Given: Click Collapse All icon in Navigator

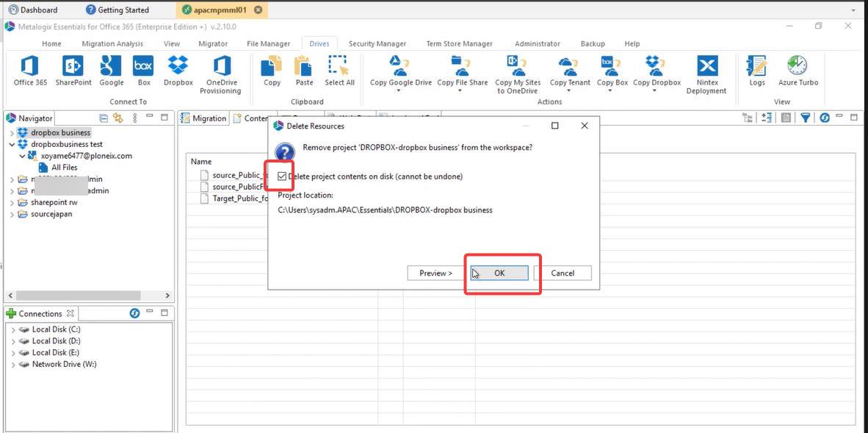Looking at the screenshot, I should pos(104,118).
